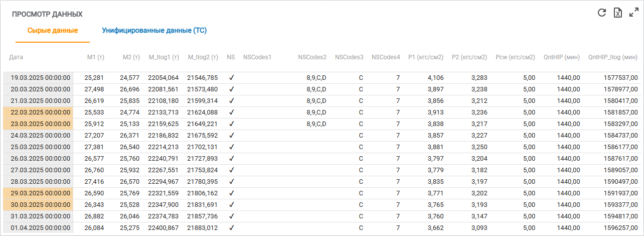This screenshot has width=644, height=236.
Task: Click the NS checkmark for 19.03.2025
Action: tap(231, 78)
